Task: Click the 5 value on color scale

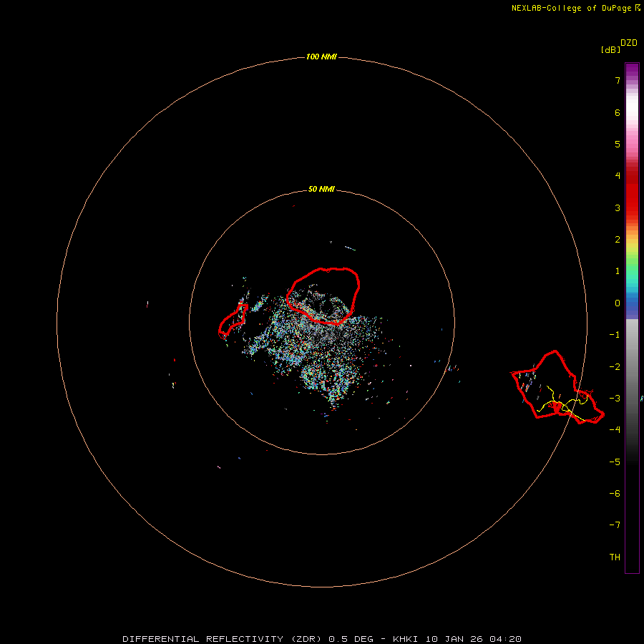Action: pyautogui.click(x=618, y=144)
